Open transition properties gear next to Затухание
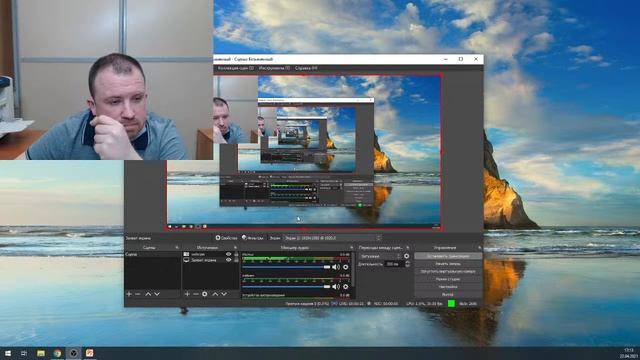The image size is (640, 360). tap(407, 256)
